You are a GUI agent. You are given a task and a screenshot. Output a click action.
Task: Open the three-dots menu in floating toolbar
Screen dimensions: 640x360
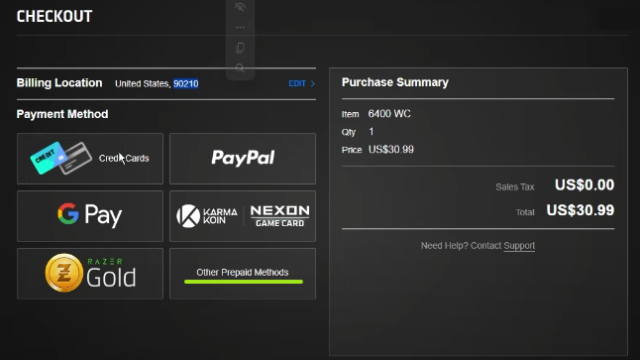240,27
